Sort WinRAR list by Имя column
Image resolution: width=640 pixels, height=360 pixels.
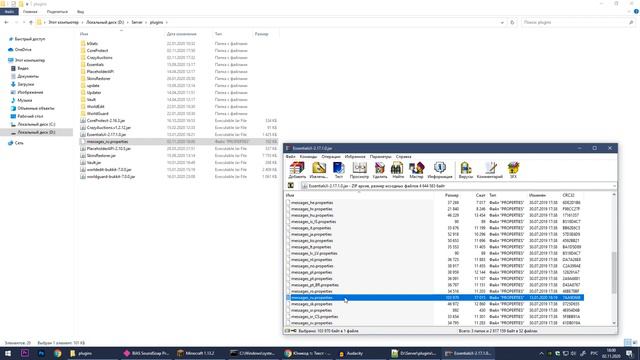(x=290, y=196)
